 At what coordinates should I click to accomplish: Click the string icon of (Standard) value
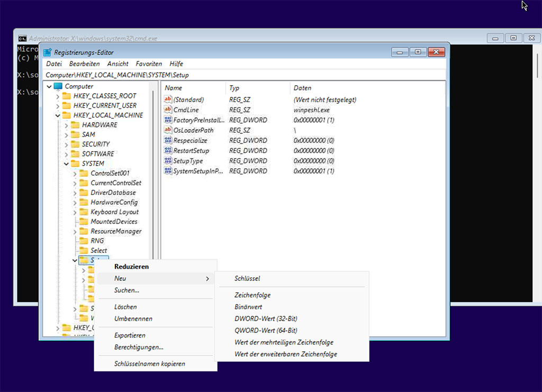pos(168,99)
